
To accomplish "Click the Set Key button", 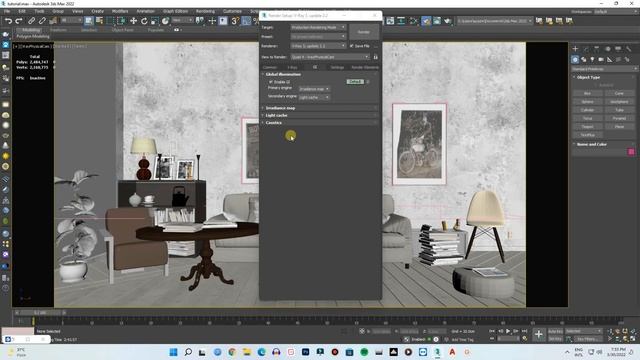I will (555, 339).
